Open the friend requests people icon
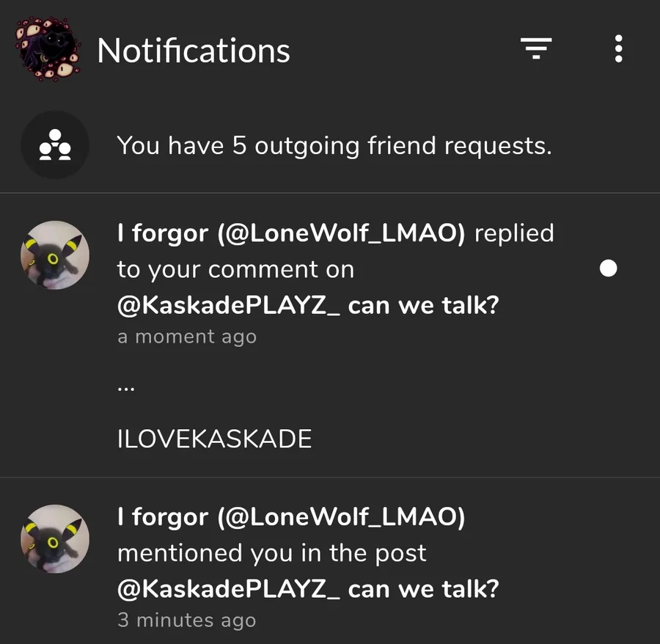Image resolution: width=660 pixels, height=644 pixels. click(55, 144)
